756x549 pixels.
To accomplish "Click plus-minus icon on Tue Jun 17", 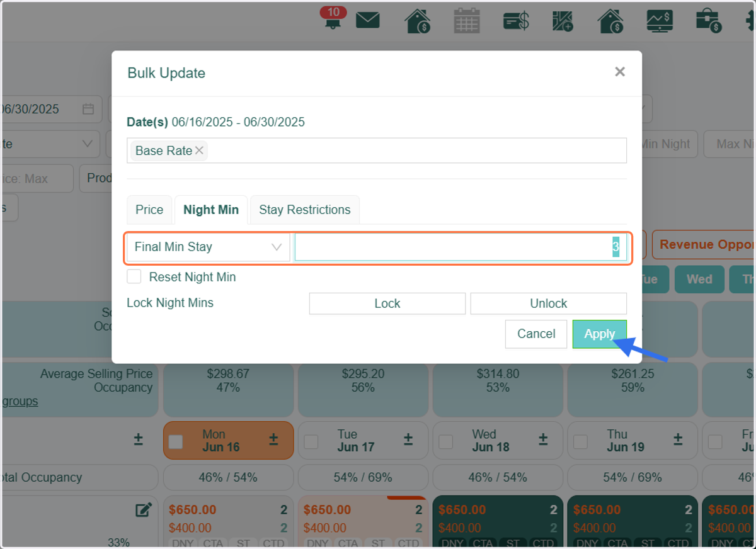I will 408,439.
